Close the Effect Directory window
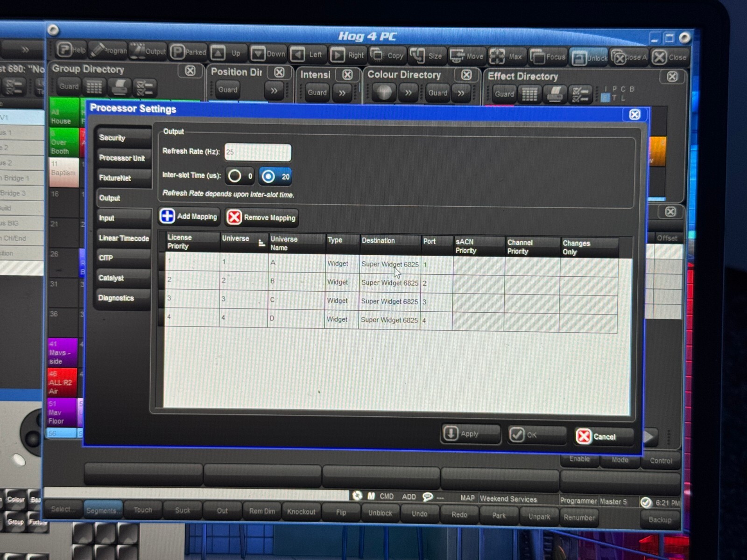This screenshot has height=560, width=747. 672,77
